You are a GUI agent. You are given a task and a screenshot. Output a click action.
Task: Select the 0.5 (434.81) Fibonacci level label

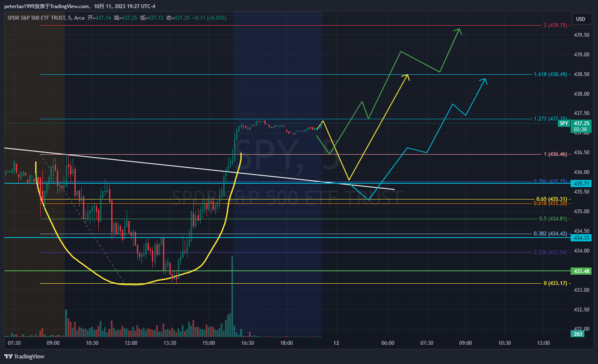tap(553, 219)
